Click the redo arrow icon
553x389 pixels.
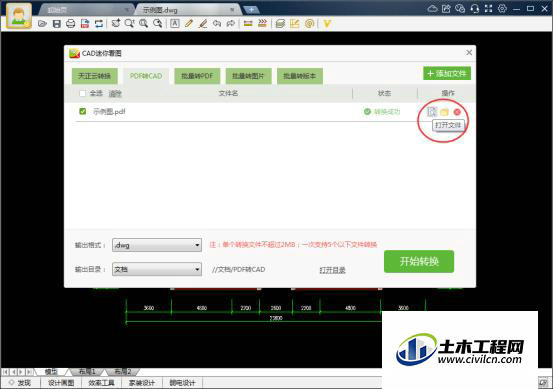click(231, 23)
